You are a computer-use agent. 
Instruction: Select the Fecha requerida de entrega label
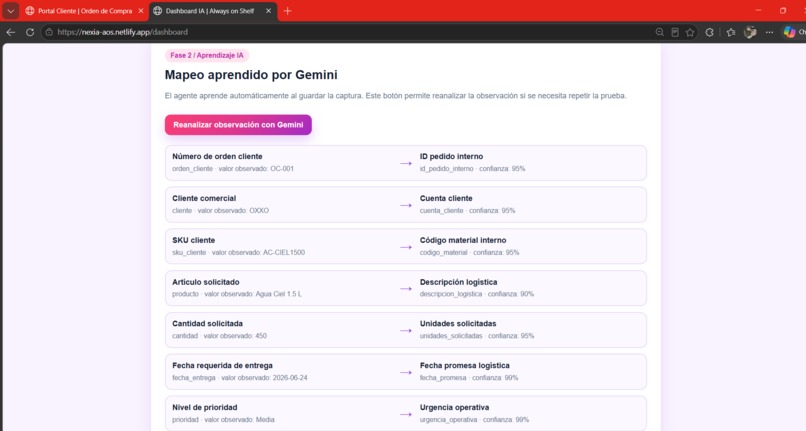[x=222, y=366]
